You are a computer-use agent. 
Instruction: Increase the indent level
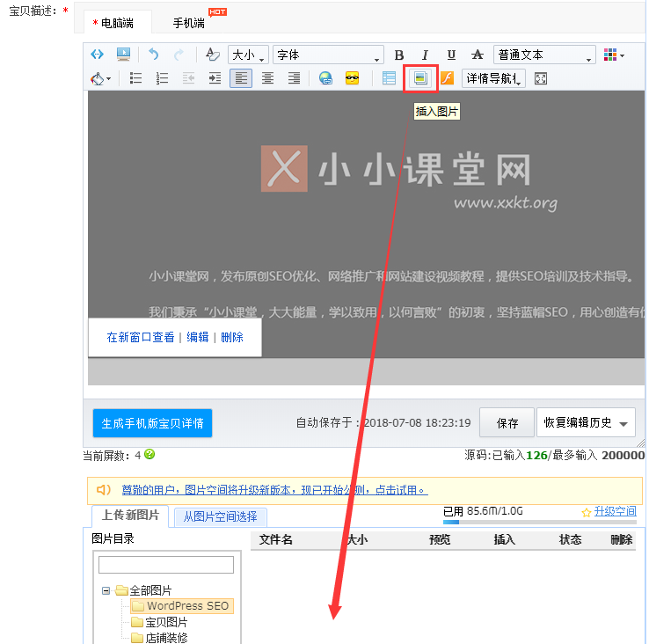215,77
